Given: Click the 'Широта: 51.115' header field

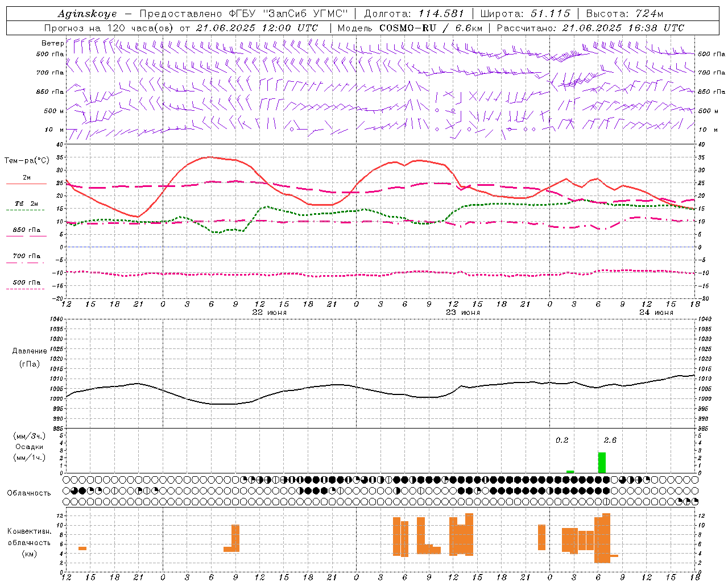Looking at the screenshot, I should point(525,14).
